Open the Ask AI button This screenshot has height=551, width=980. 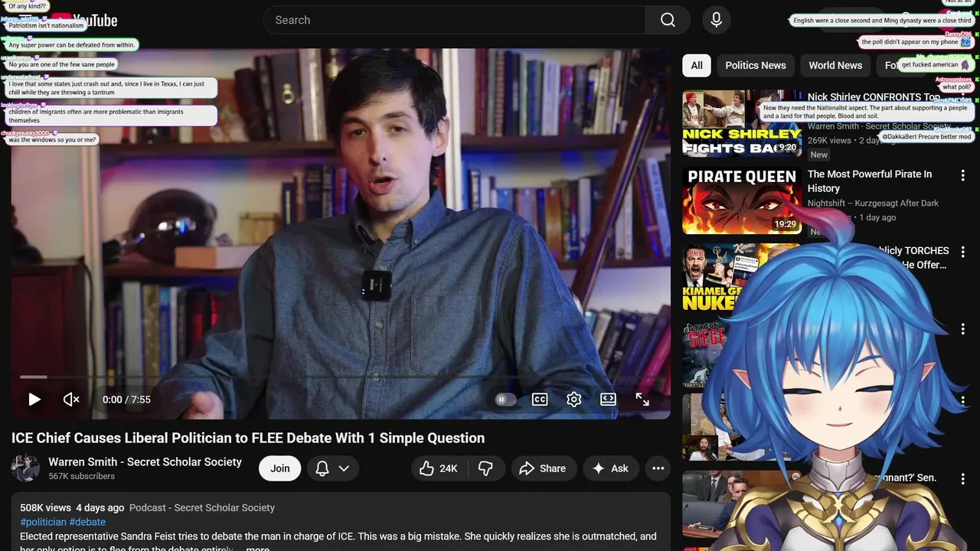[610, 468]
